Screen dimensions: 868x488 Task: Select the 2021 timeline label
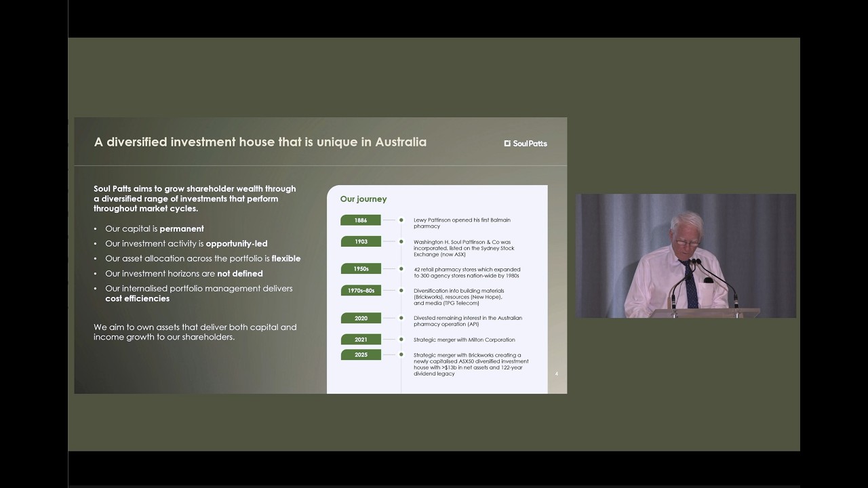pyautogui.click(x=361, y=340)
